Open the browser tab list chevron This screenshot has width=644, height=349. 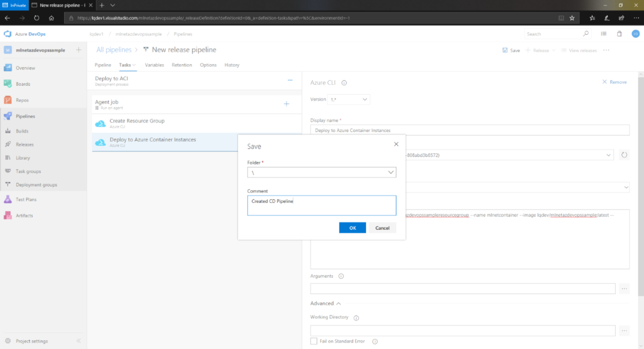(113, 5)
